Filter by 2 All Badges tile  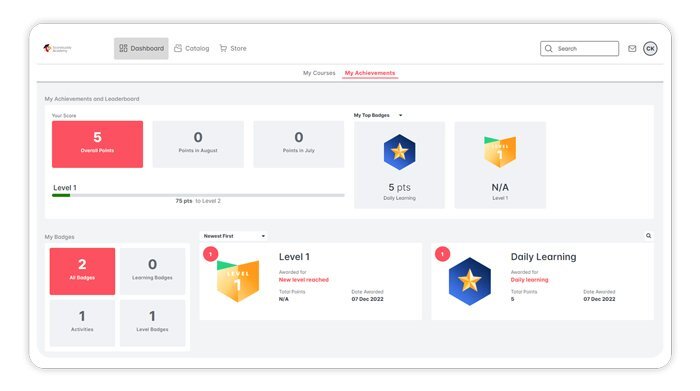(x=82, y=271)
